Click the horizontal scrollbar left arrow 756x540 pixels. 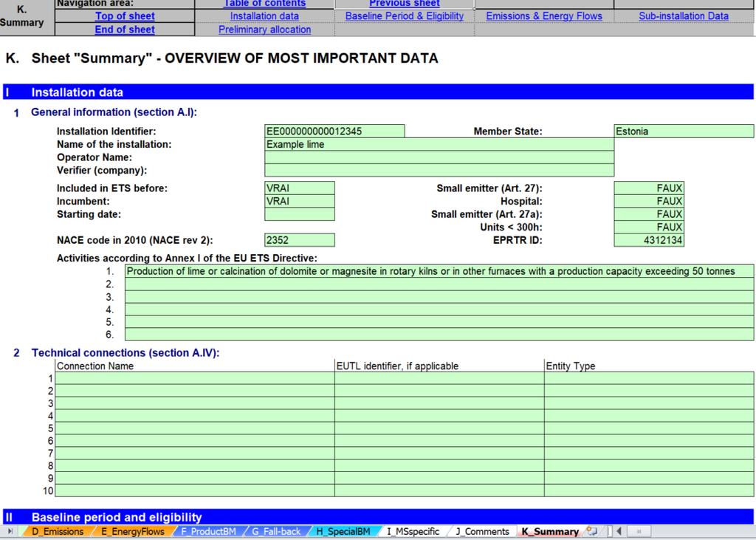(x=619, y=531)
